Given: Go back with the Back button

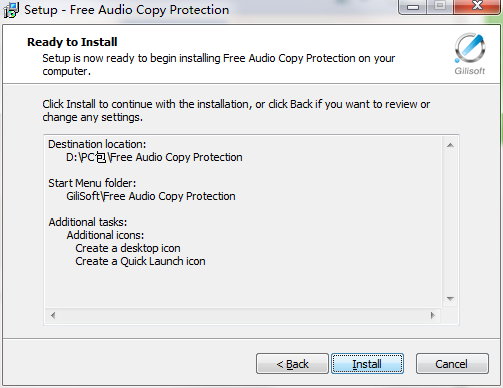Looking at the screenshot, I should 292,364.
